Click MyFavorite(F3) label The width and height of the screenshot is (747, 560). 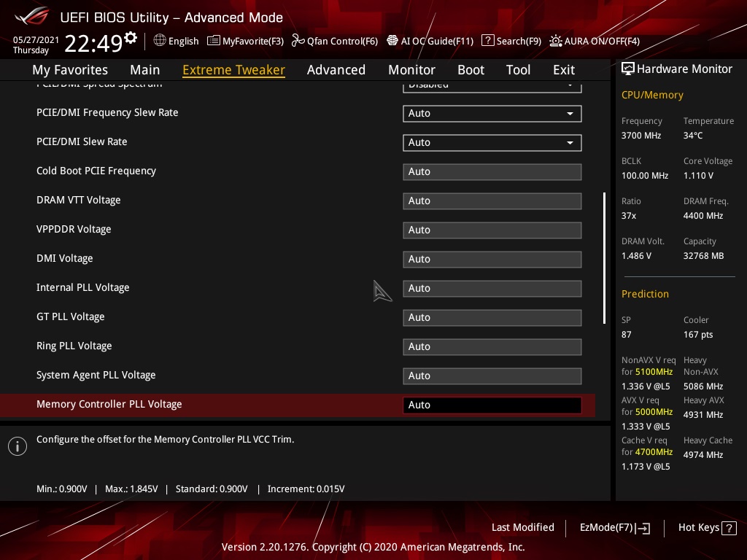253,41
